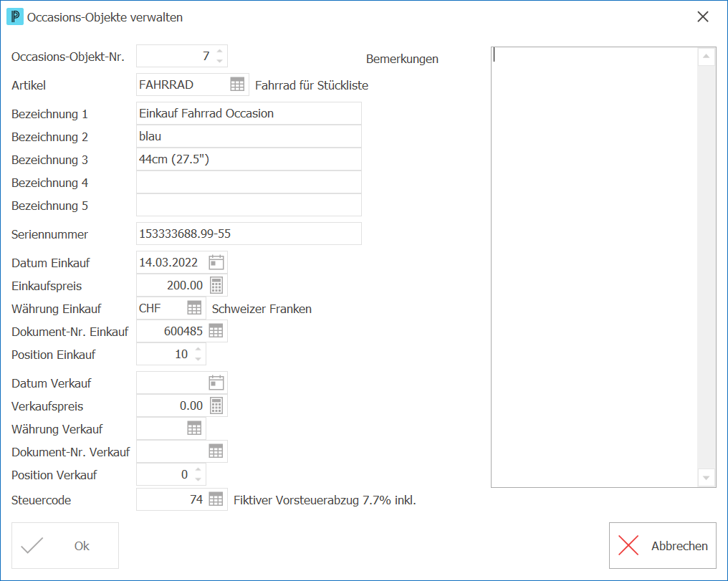Decrease the Position Verkauf value
The image size is (728, 581).
pos(198,479)
